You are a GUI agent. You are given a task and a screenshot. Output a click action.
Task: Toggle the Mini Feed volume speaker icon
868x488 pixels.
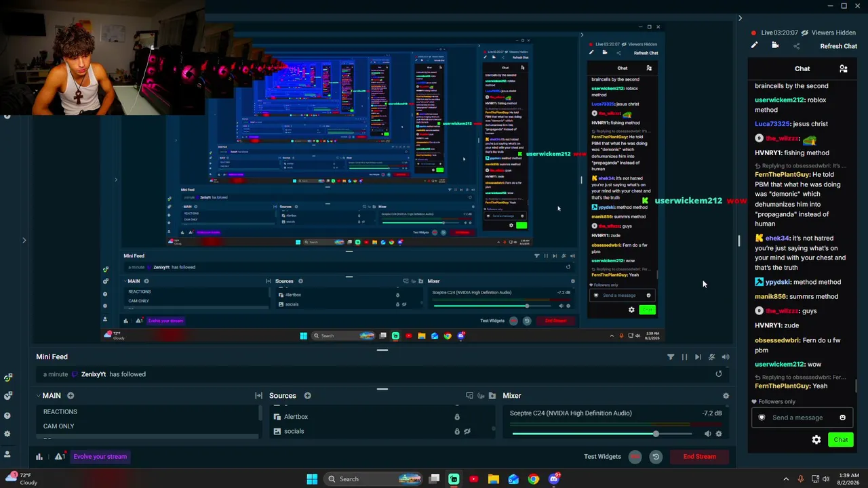726,357
